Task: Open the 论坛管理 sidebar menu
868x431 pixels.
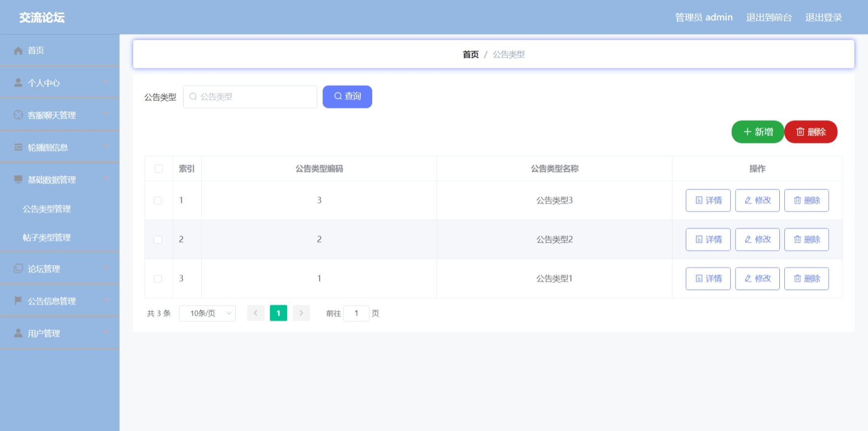Action: point(60,269)
